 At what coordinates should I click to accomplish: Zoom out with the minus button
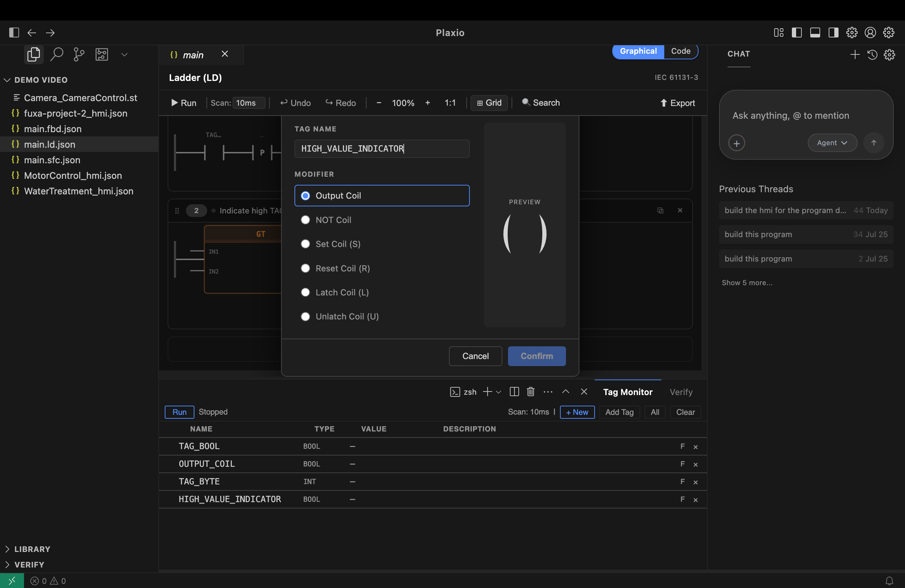coord(379,103)
